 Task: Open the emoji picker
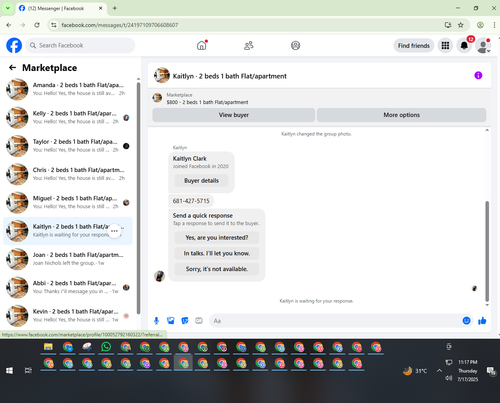point(466,321)
